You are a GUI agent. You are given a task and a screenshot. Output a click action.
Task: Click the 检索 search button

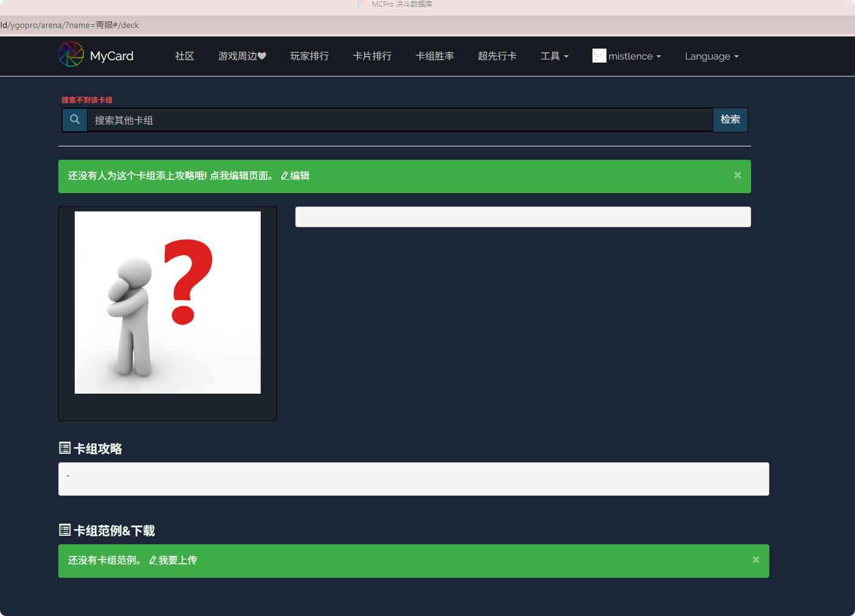pos(730,120)
